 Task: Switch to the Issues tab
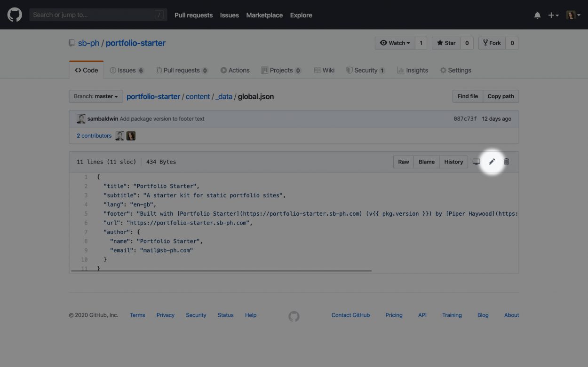[x=127, y=70]
